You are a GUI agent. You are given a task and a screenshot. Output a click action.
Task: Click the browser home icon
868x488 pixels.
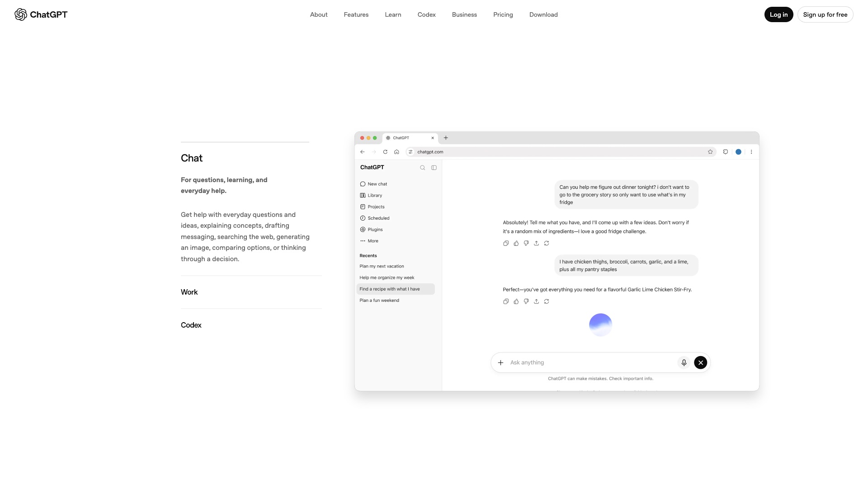396,152
